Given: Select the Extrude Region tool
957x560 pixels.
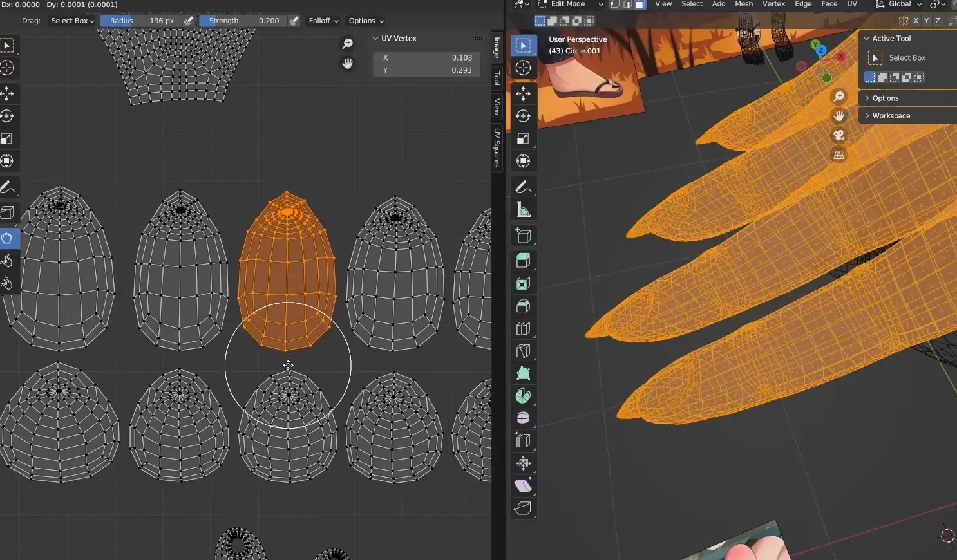Looking at the screenshot, I should coord(523,261).
